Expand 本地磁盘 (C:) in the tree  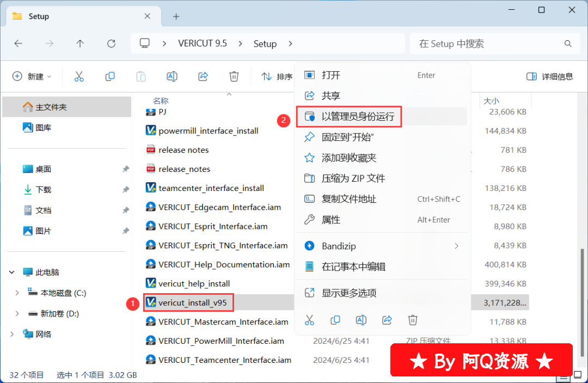pos(17,293)
